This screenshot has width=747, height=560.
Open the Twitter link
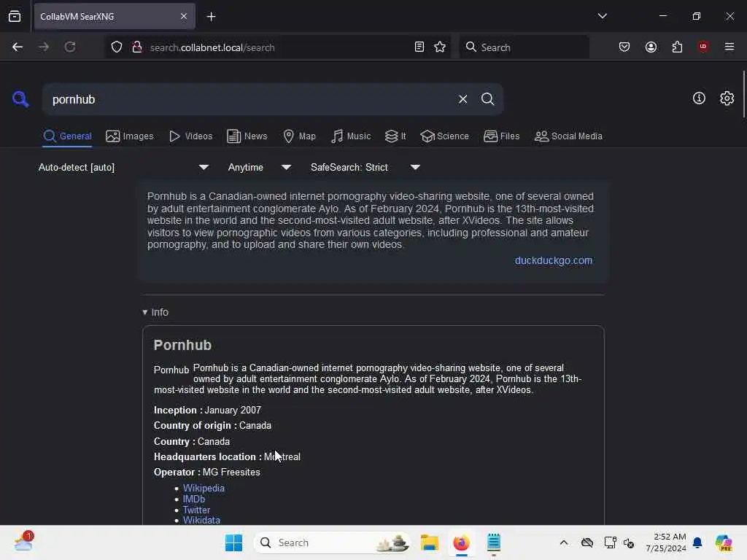click(x=196, y=510)
